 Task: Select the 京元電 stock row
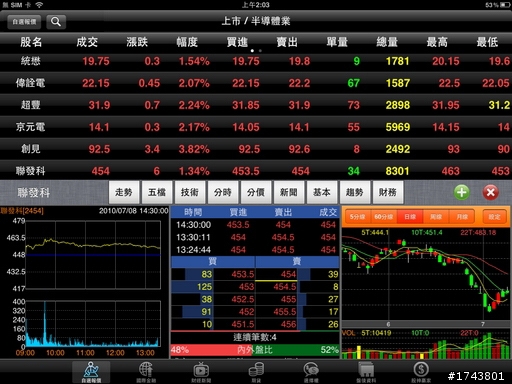point(256,127)
